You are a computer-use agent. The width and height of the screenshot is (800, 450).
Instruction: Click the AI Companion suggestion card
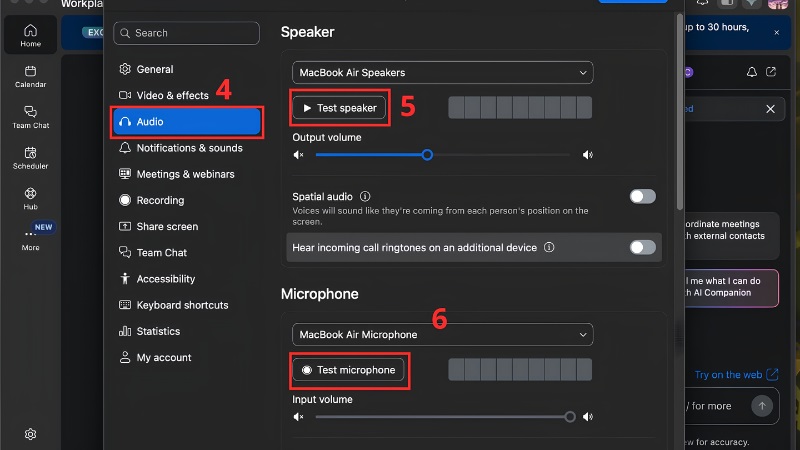tap(732, 287)
